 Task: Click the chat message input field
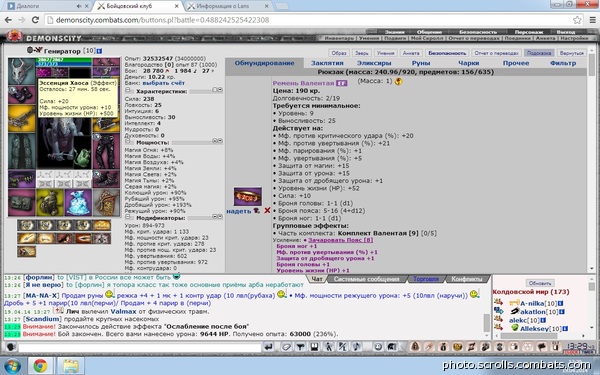[x=140, y=347]
